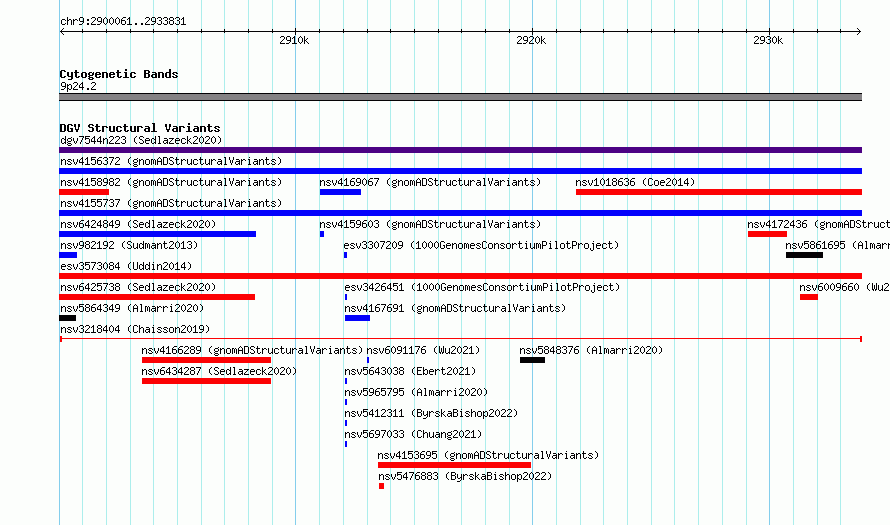
Task: Select the nsv6425738 red variant bar
Action: click(x=157, y=297)
